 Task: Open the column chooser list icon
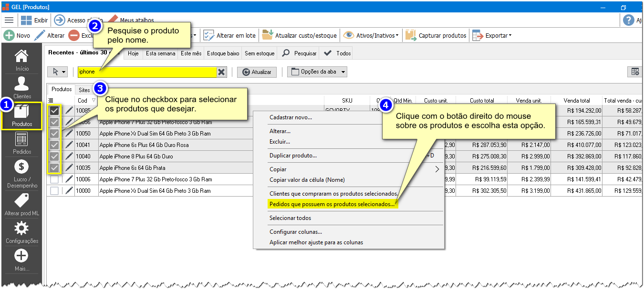pyautogui.click(x=51, y=100)
